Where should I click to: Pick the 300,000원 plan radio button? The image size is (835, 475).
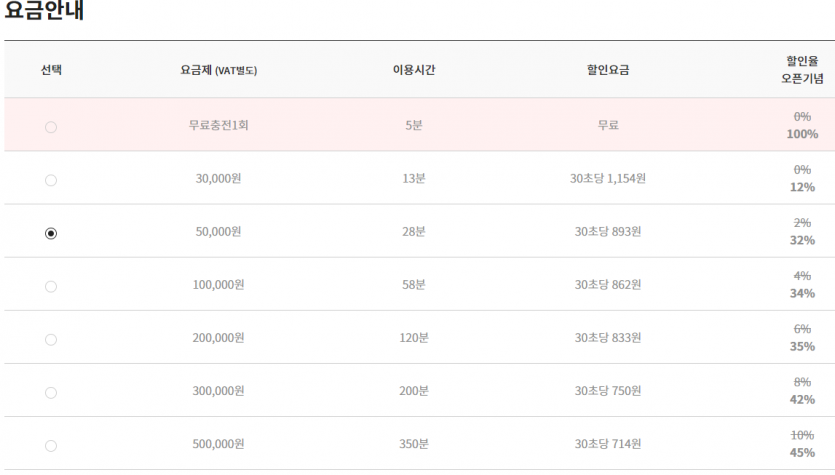coord(51,392)
